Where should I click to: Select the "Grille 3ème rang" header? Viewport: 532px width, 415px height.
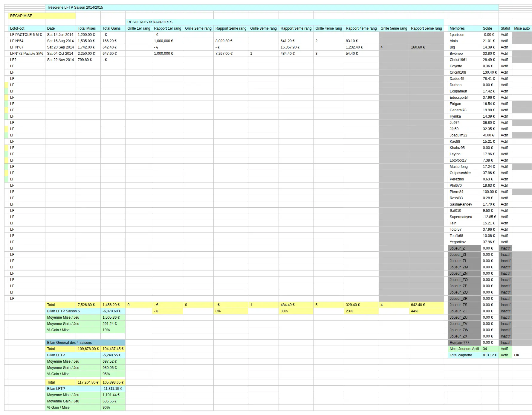click(x=263, y=28)
